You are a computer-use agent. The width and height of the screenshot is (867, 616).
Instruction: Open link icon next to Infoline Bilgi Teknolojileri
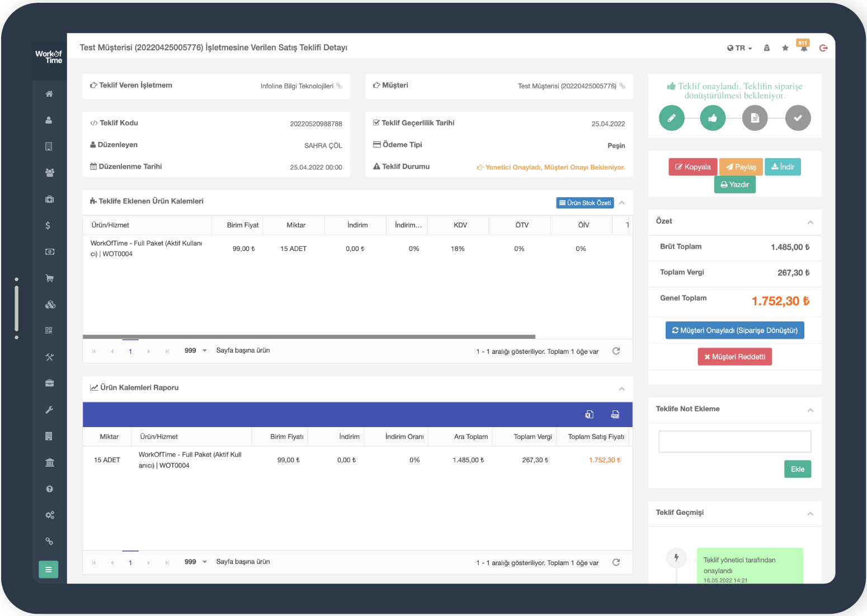[x=339, y=86]
